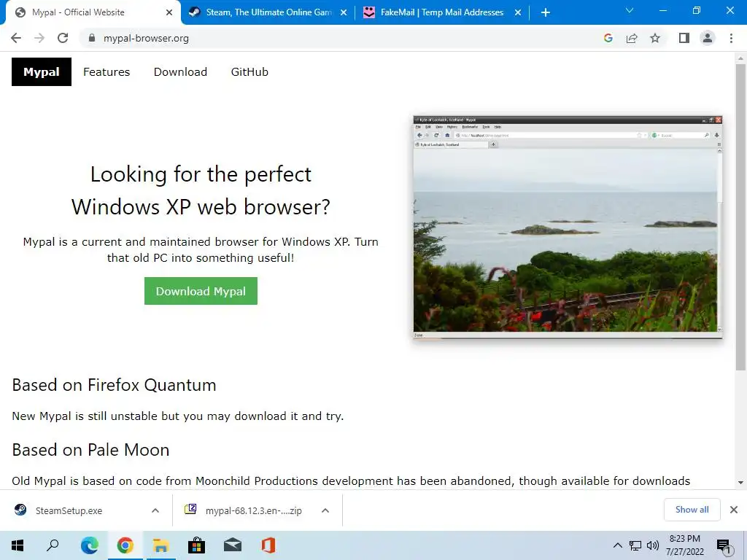Open Chrome three-dot menu
The image size is (747, 560).
(731, 38)
